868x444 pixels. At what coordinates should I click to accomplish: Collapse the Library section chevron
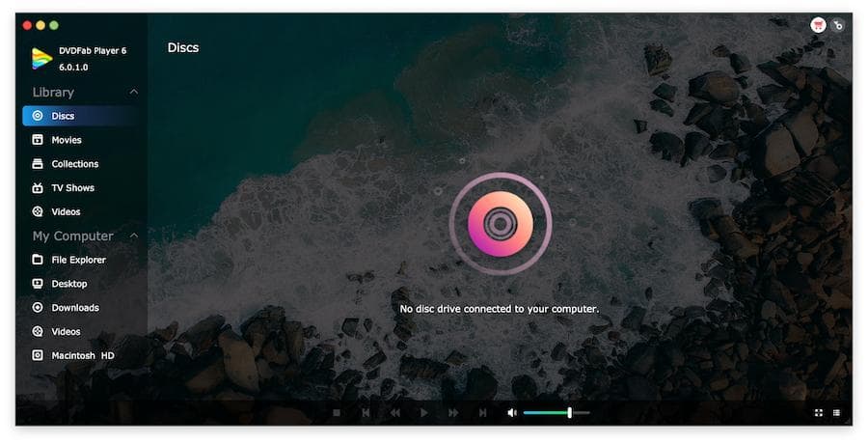pos(133,92)
